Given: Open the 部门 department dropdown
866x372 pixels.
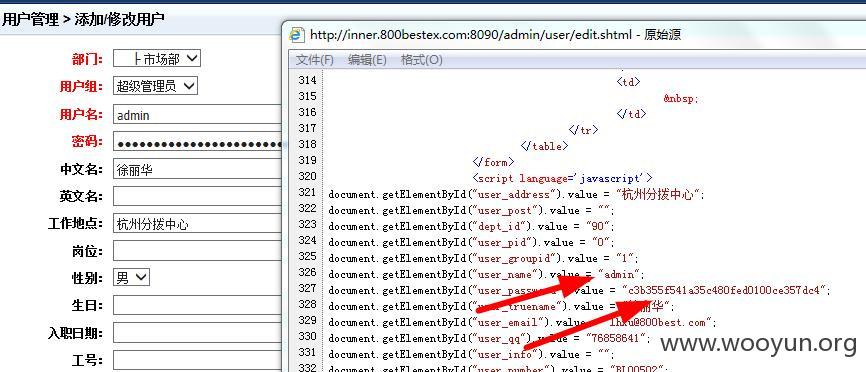Looking at the screenshot, I should pyautogui.click(x=157, y=59).
